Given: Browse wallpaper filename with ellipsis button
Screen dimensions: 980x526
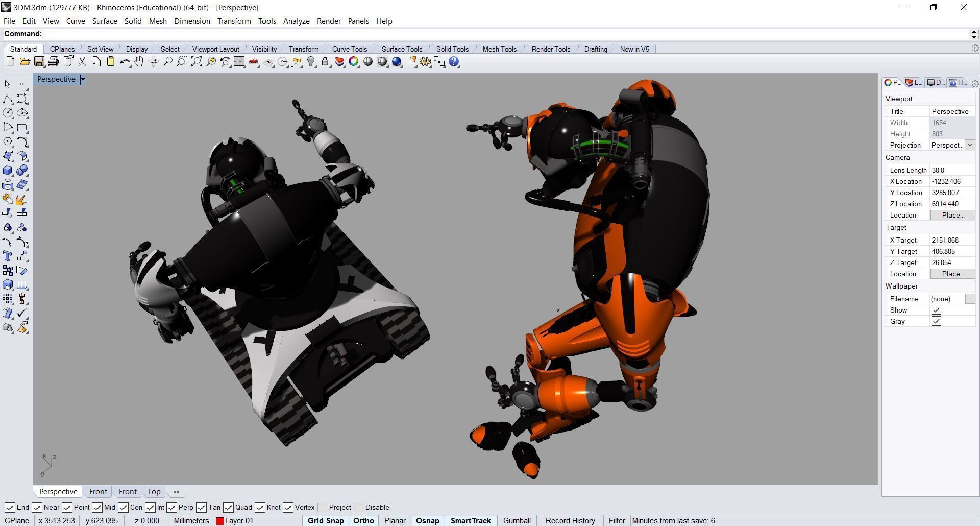Looking at the screenshot, I should tap(970, 299).
